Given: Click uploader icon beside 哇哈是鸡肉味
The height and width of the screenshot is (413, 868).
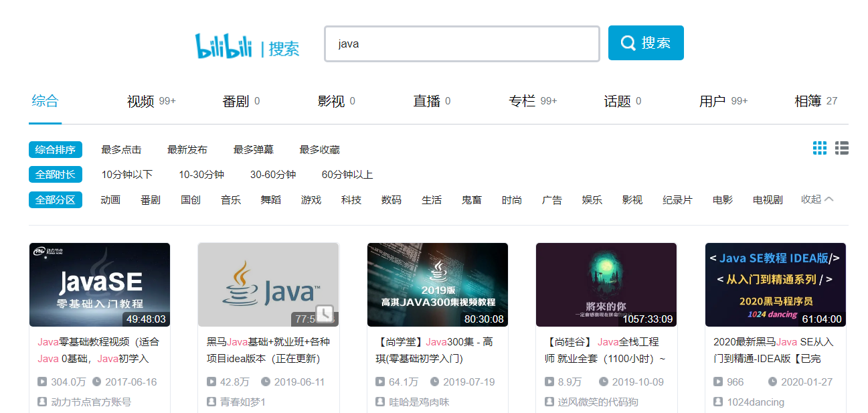Looking at the screenshot, I should (380, 402).
